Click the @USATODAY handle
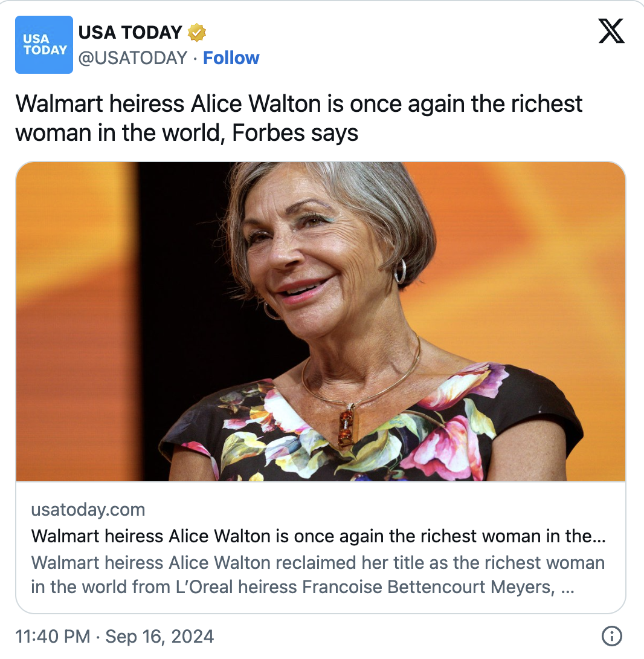 (133, 58)
